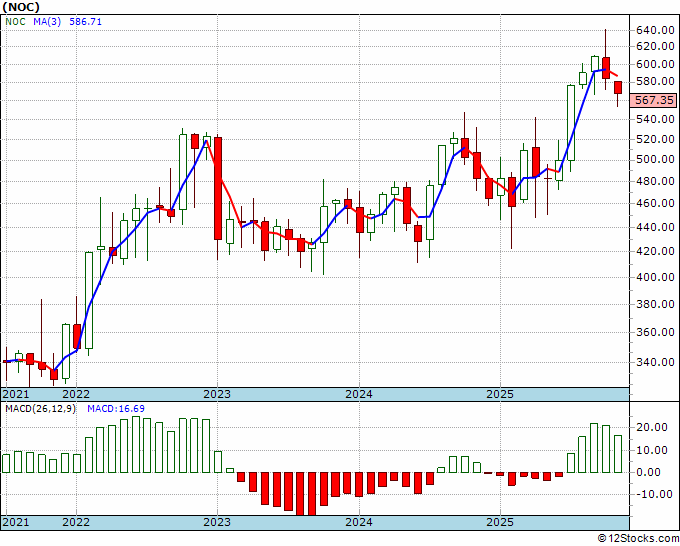The image size is (680, 546).
Task: Click the 580.00 price axis label
Action: (x=655, y=82)
